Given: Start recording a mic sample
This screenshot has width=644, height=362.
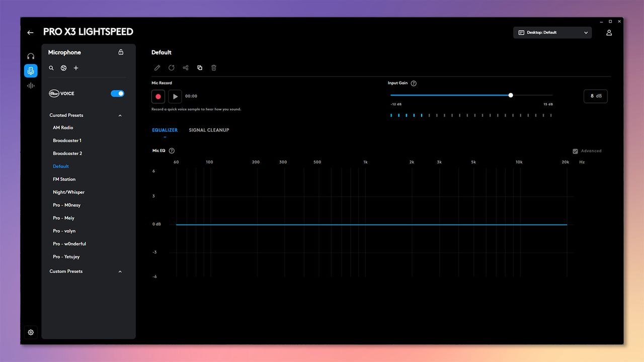Looking at the screenshot, I should pos(158,97).
